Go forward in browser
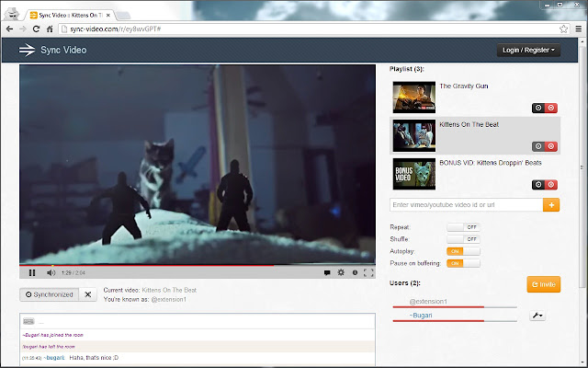588x368 pixels. pyautogui.click(x=22, y=29)
